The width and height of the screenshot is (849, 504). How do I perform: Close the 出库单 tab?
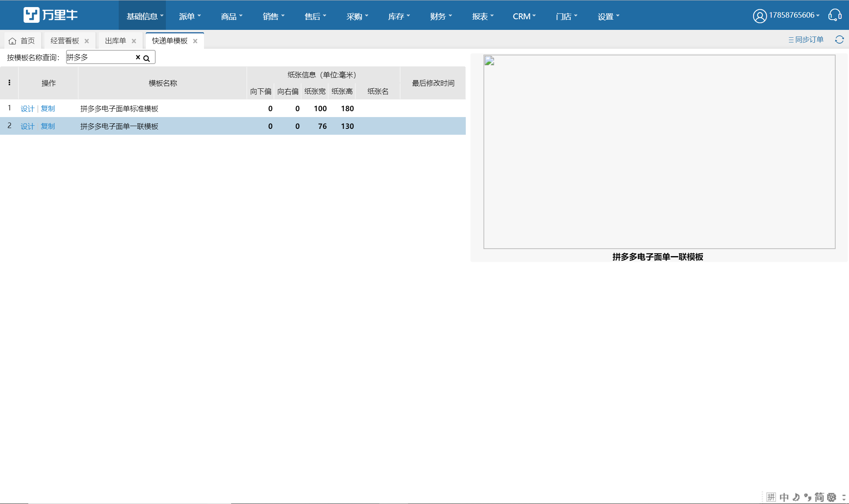[134, 41]
